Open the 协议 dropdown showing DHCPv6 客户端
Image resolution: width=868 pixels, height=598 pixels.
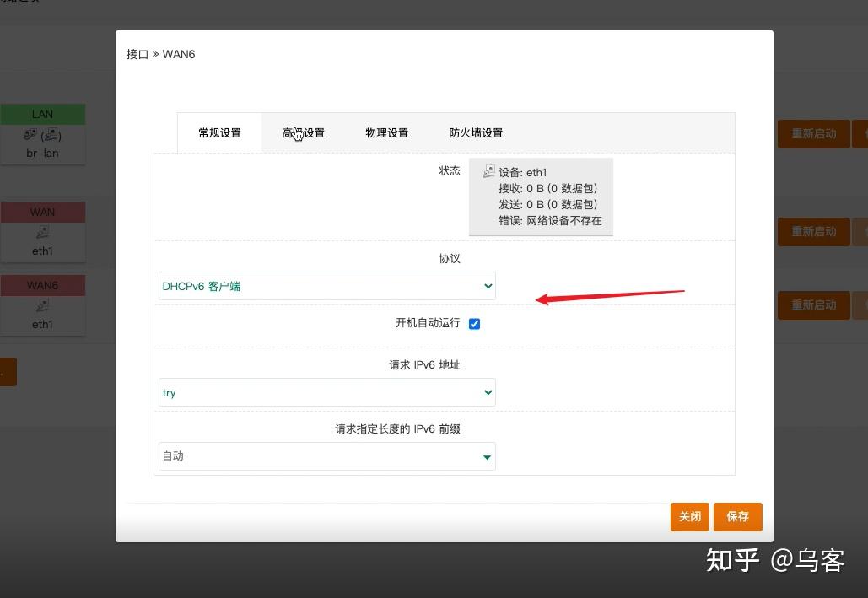(x=326, y=286)
